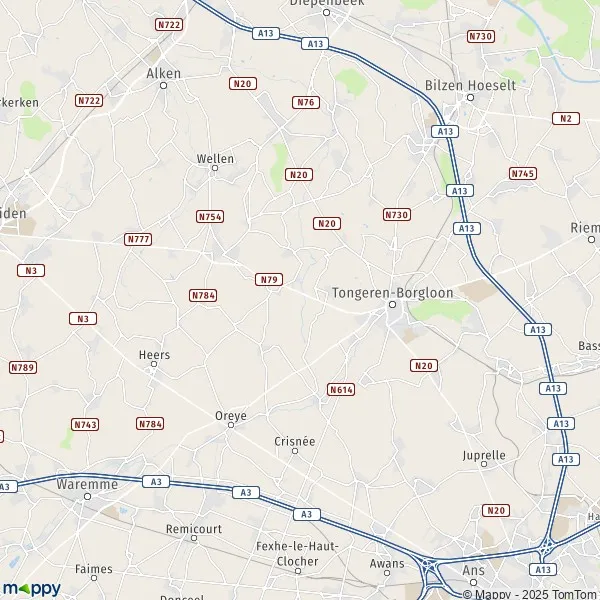
Task: Click the Tongeren-Borgloon city marker
Action: [392, 305]
